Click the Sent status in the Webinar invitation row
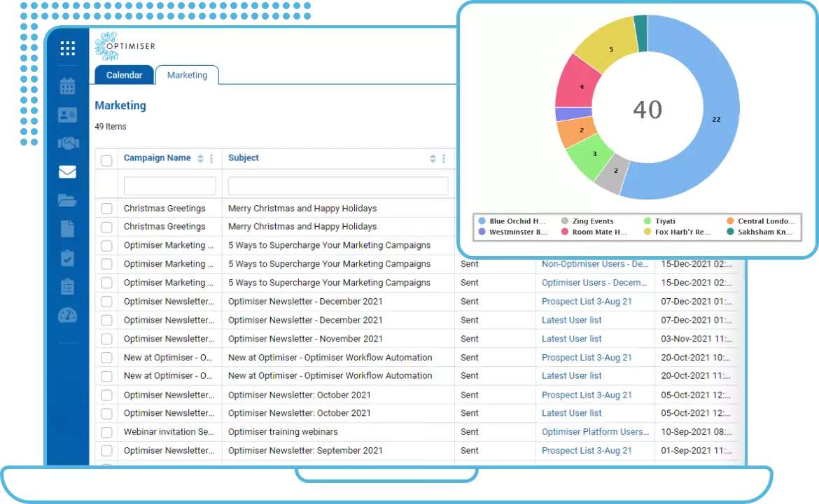The width and height of the screenshot is (819, 504). pyautogui.click(x=470, y=431)
